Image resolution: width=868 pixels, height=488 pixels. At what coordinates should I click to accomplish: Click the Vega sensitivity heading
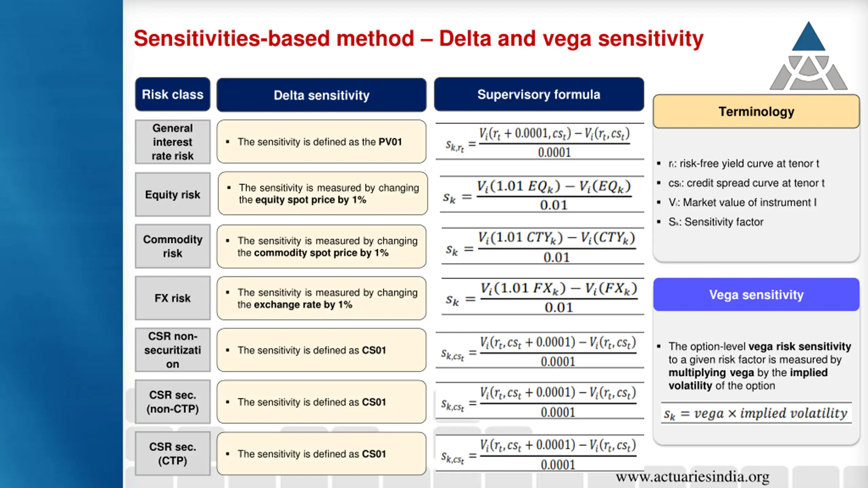756,294
